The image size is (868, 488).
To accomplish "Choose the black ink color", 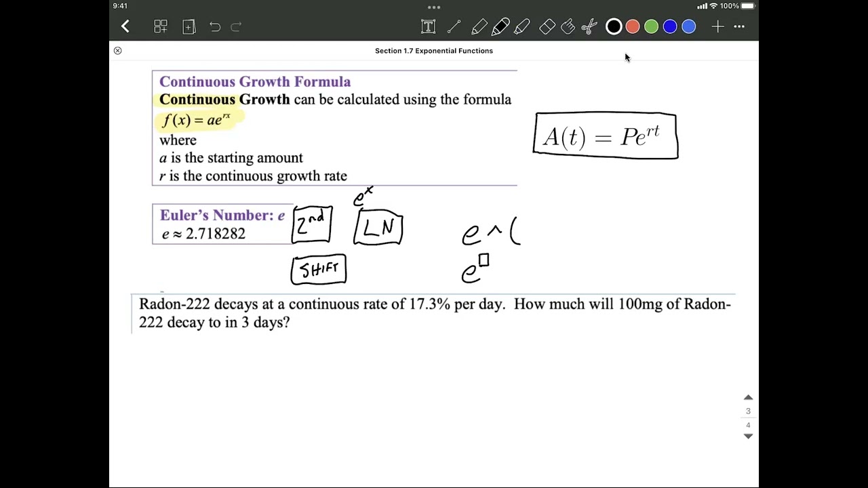I will point(613,26).
